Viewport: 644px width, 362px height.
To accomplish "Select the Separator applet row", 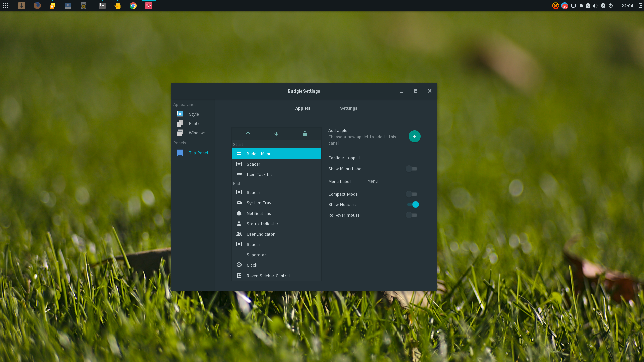I will click(x=276, y=255).
